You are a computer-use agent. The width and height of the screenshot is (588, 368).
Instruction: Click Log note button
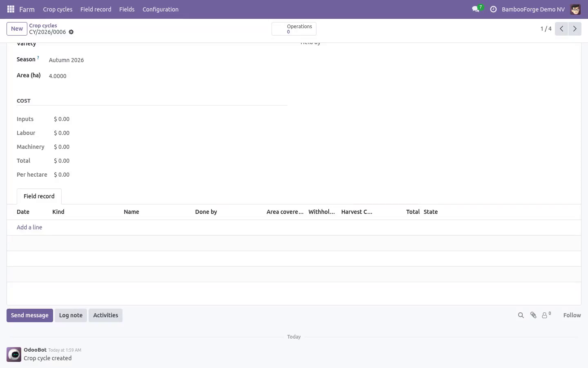tap(71, 315)
